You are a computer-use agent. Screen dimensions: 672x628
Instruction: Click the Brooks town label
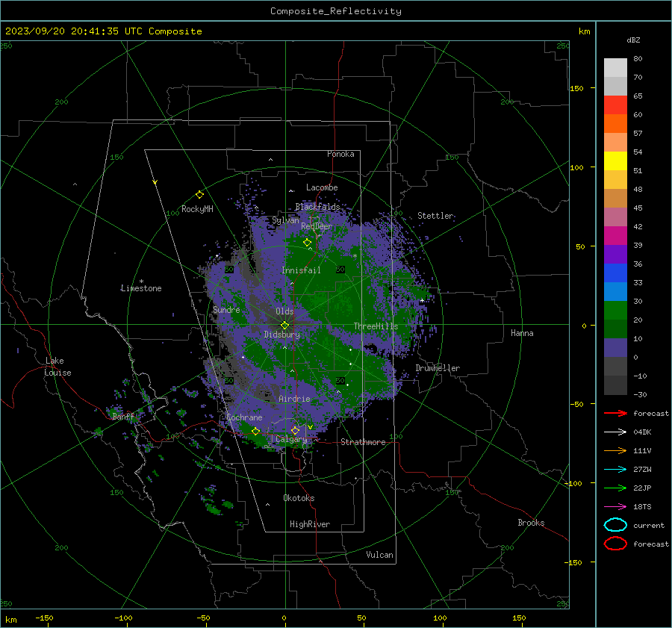coord(531,523)
